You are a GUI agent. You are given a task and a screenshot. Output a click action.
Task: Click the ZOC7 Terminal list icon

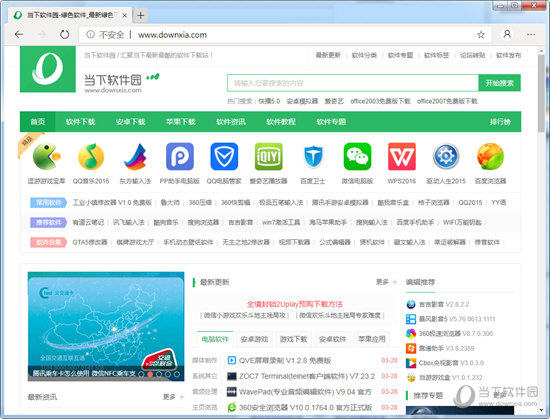[x=232, y=376]
